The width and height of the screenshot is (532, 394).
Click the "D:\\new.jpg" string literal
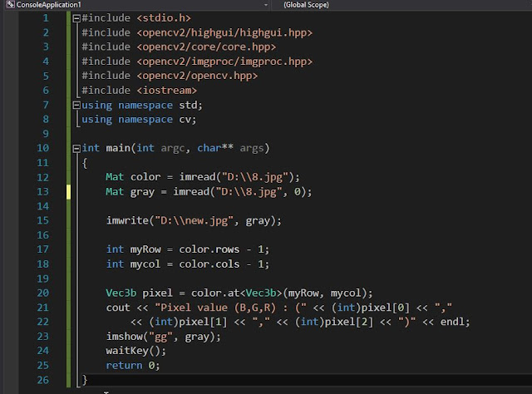(194, 221)
